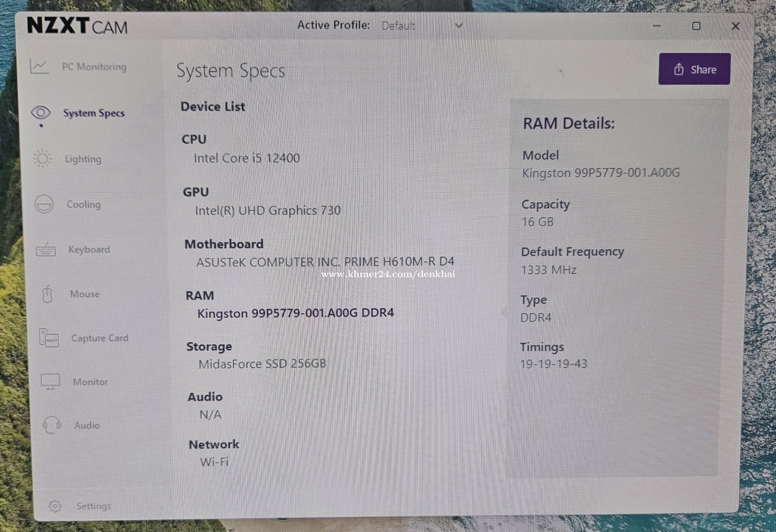Click the Keyboard icon in sidebar

click(x=46, y=250)
